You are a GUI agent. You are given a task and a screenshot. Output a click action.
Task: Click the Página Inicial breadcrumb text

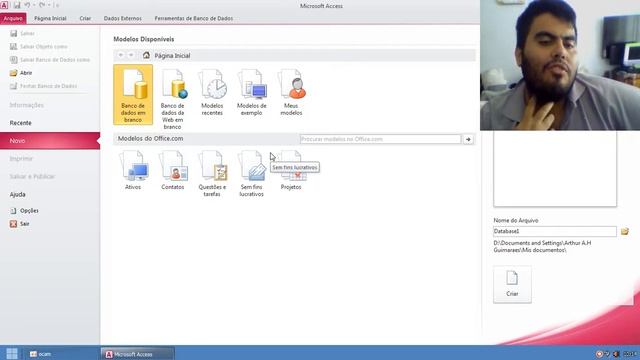(x=172, y=56)
